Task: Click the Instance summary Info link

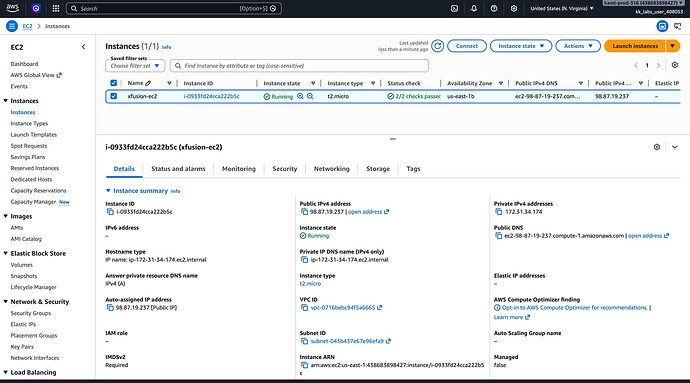Action: (176, 191)
